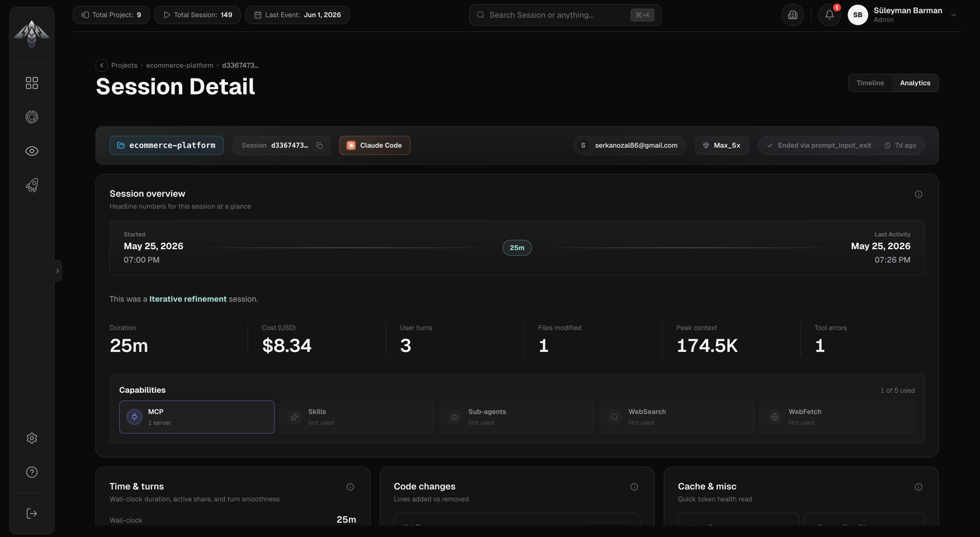Open Session overview info icon
The height and width of the screenshot is (537, 980).
tap(918, 194)
